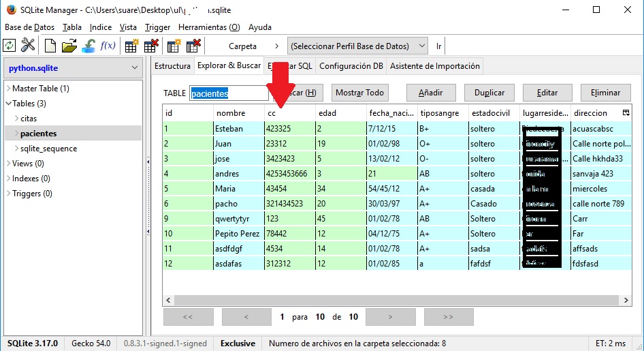Expand the Indexes (0) node
Viewport: 644px width, 351px height.
pos(9,179)
